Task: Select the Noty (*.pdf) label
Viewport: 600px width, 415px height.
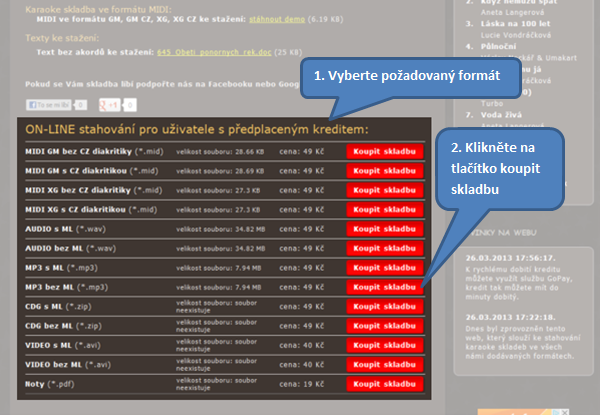Action: pos(50,384)
